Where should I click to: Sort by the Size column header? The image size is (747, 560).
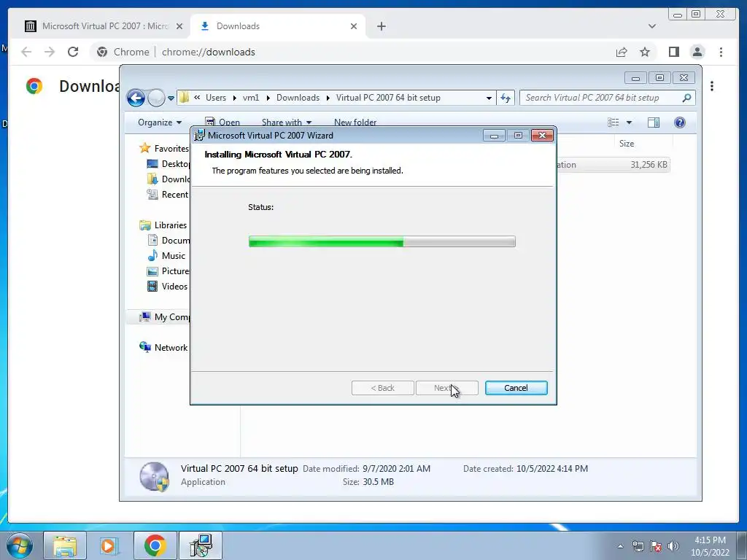[627, 144]
